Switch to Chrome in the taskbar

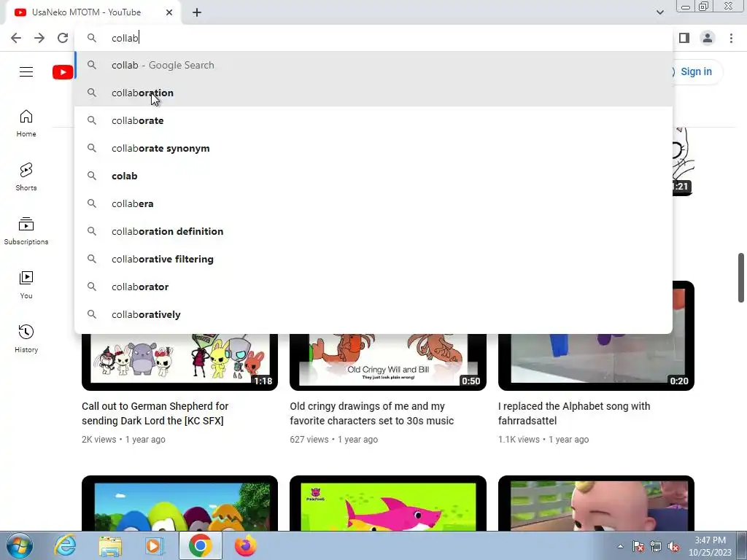(200, 545)
